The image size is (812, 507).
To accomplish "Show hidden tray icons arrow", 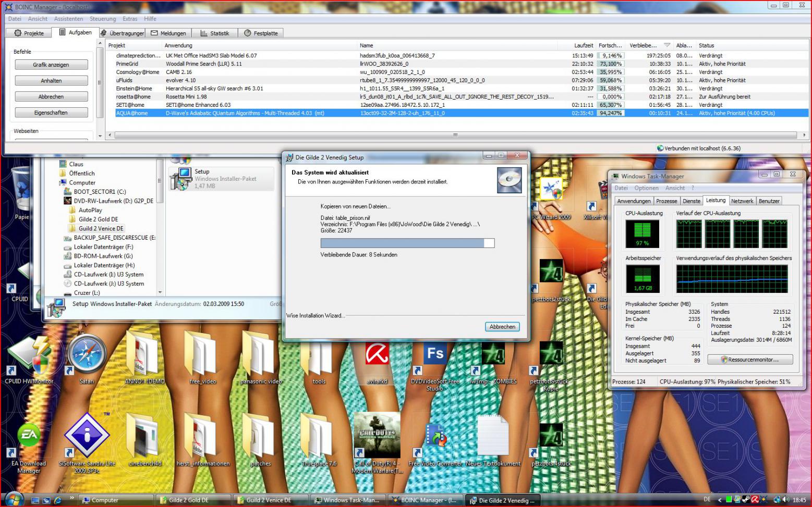I will (720, 500).
